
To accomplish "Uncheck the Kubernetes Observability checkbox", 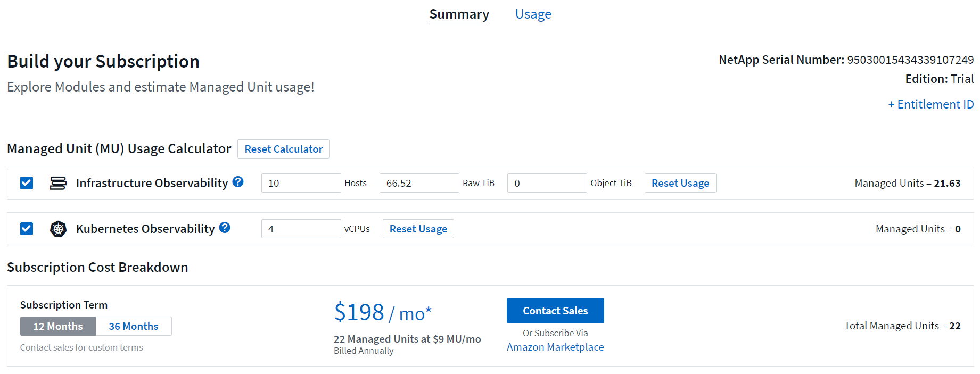I will (x=27, y=229).
